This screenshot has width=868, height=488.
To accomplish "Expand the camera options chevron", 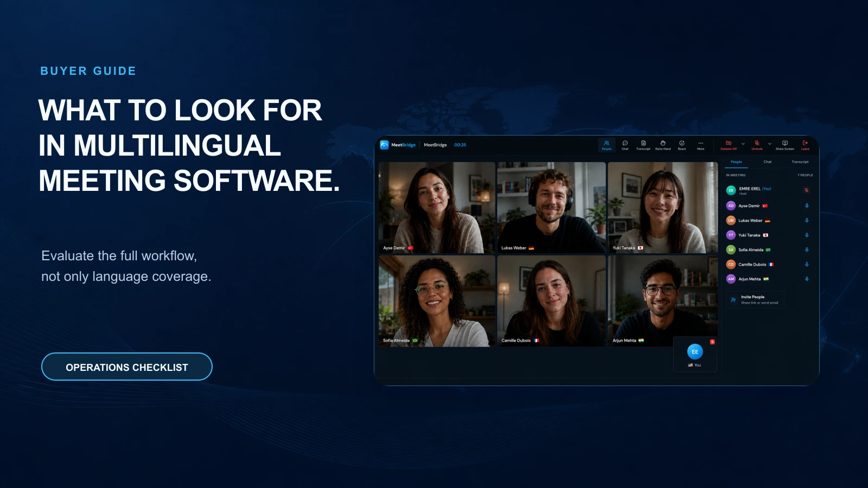I will 743,144.
